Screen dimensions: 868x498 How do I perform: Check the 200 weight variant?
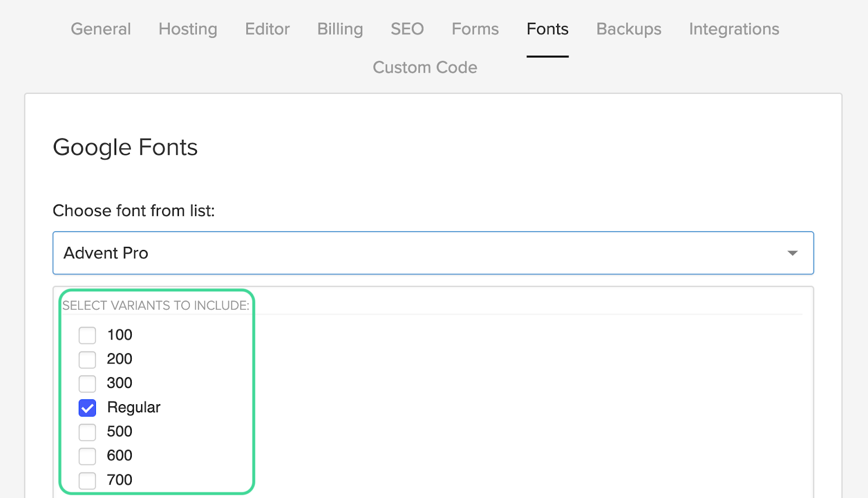(87, 359)
